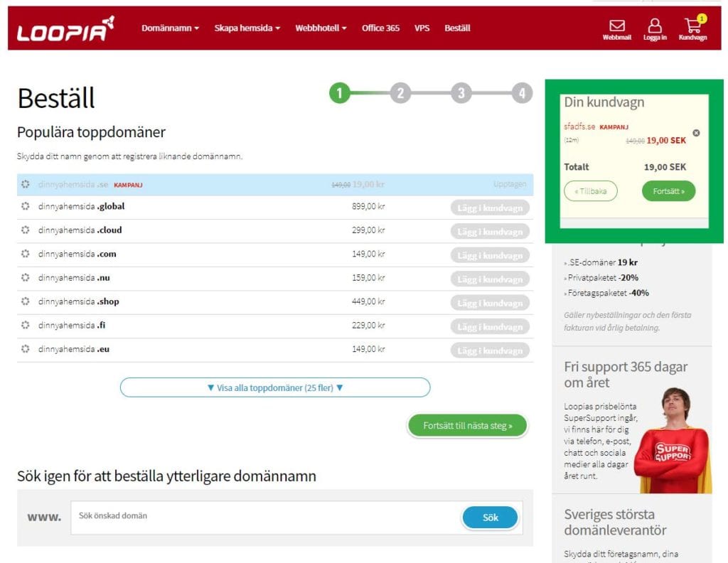Viewport: 728px width, 563px height.
Task: Click the Logga in user icon
Action: pos(655,26)
